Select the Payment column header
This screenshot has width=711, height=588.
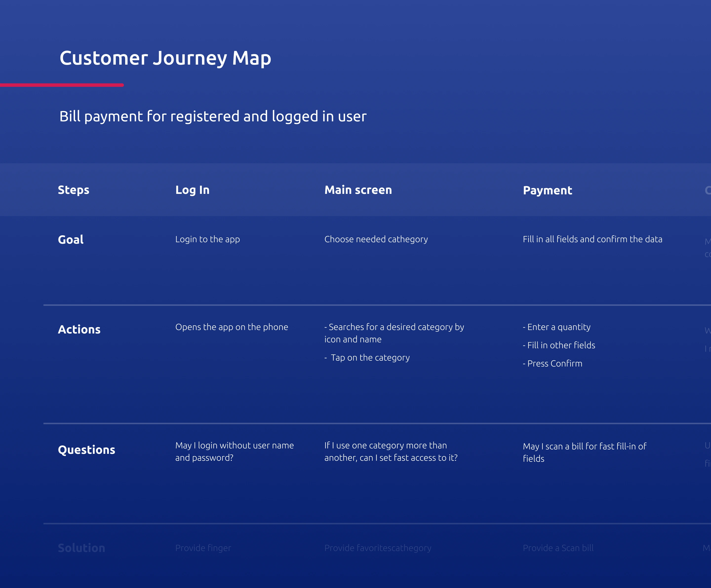pyautogui.click(x=547, y=190)
